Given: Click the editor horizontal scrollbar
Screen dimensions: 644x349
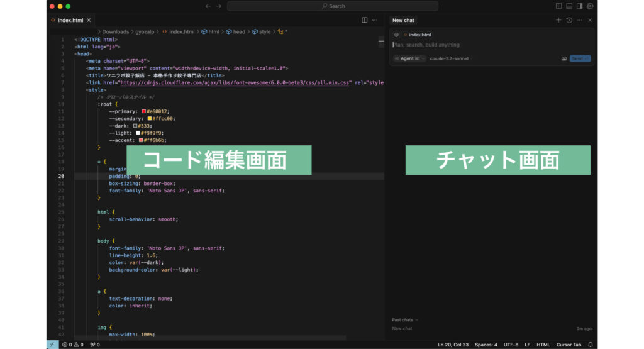Looking at the screenshot, I should pyautogui.click(x=210, y=338).
